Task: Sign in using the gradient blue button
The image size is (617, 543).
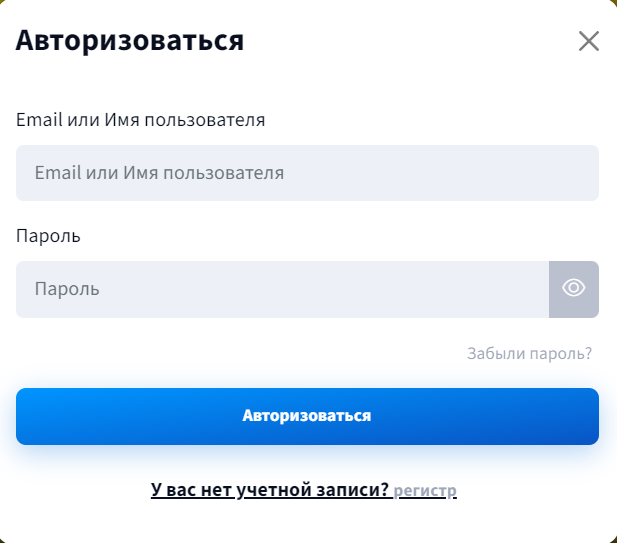Action: [307, 416]
